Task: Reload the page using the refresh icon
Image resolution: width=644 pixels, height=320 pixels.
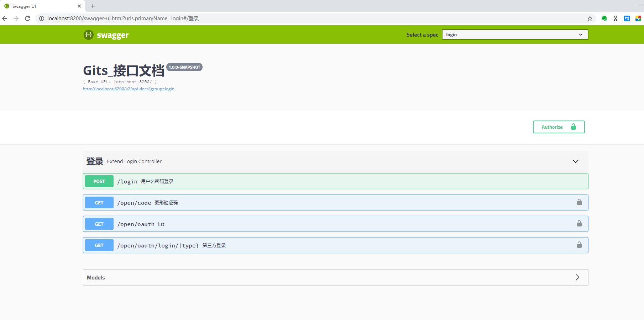Action: point(27,18)
